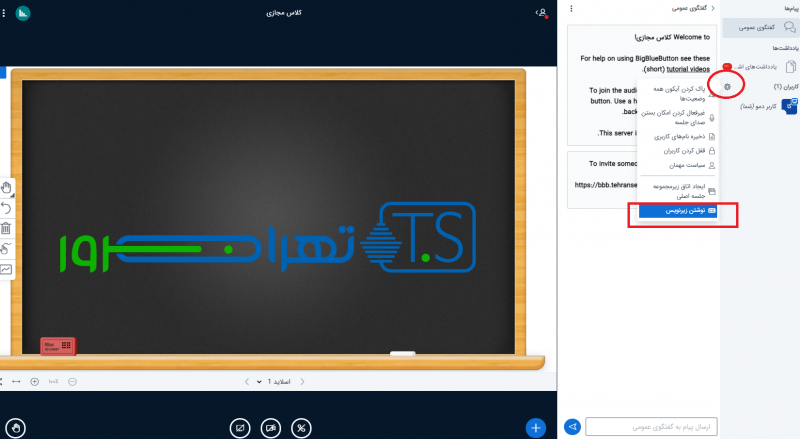Click the blue send message arrow icon

(x=572, y=427)
